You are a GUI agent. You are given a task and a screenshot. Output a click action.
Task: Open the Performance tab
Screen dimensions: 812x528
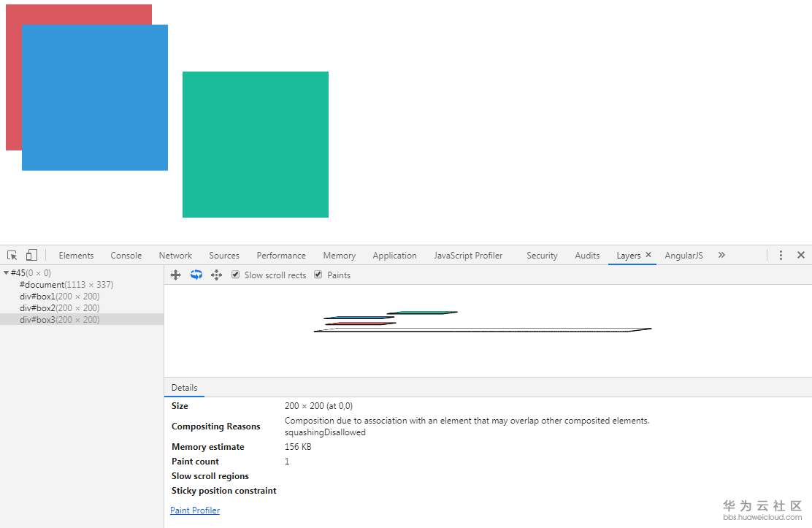281,256
